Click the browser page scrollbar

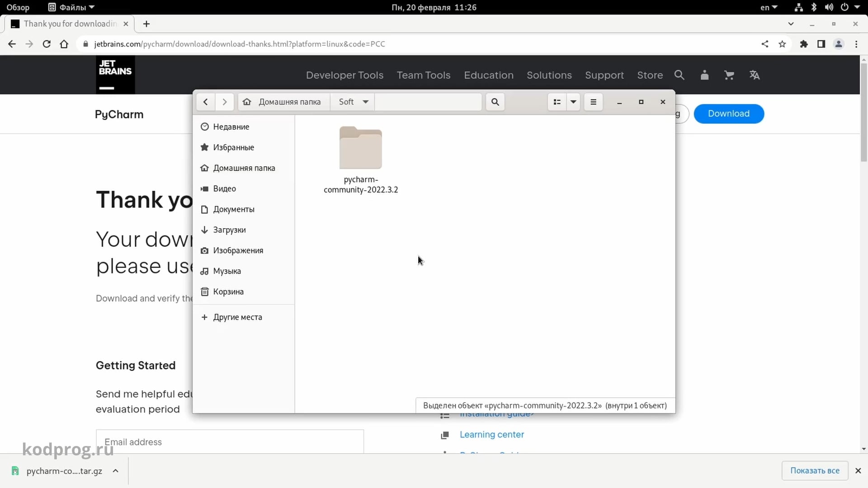864,112
